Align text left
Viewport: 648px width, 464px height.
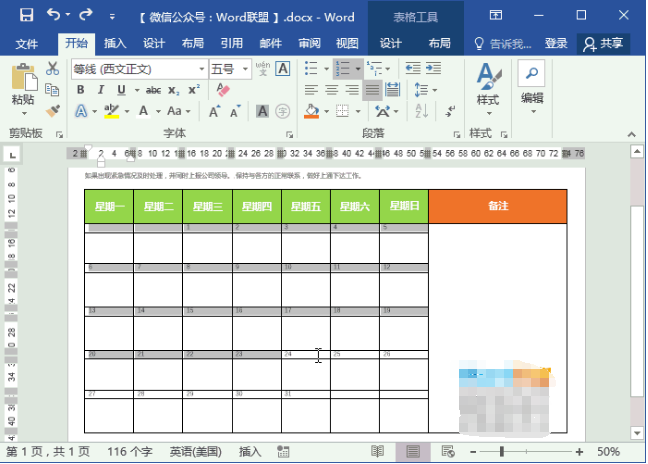[x=311, y=90]
